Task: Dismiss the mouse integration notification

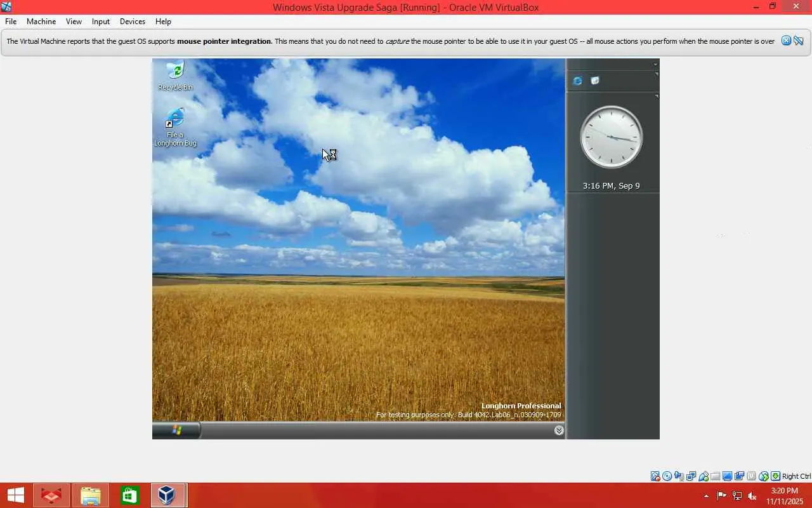Action: pyautogui.click(x=786, y=41)
